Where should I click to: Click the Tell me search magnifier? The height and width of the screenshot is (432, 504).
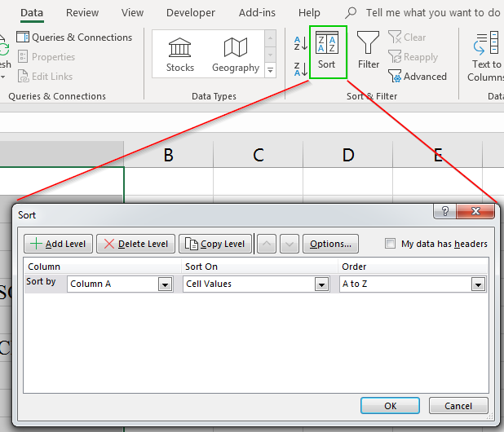[x=351, y=13]
